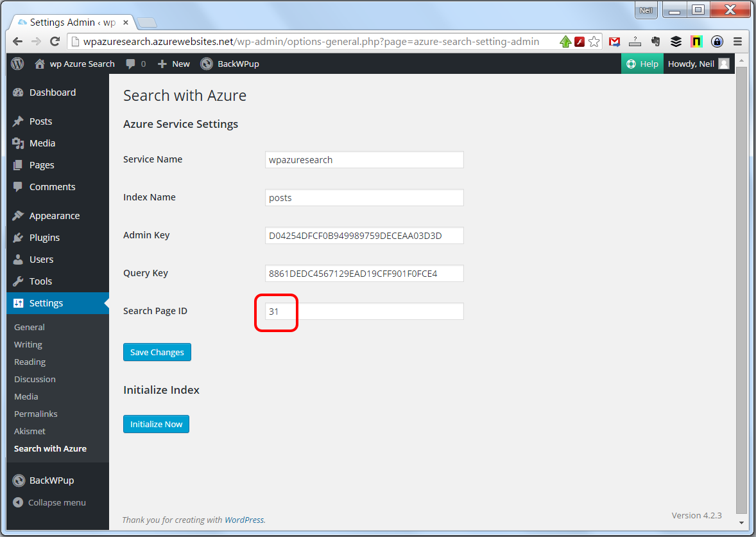Click the Evernote extension icon
The image size is (756, 537).
[x=655, y=42]
